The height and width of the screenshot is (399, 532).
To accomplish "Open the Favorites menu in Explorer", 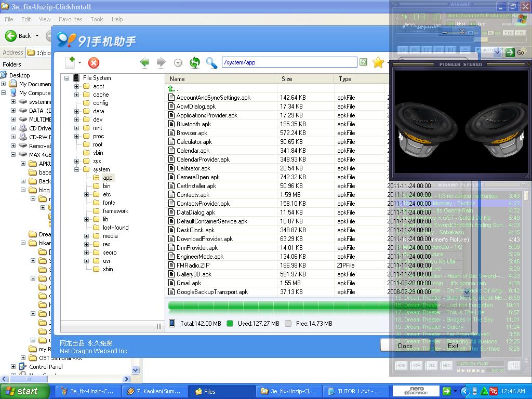I will [x=70, y=19].
